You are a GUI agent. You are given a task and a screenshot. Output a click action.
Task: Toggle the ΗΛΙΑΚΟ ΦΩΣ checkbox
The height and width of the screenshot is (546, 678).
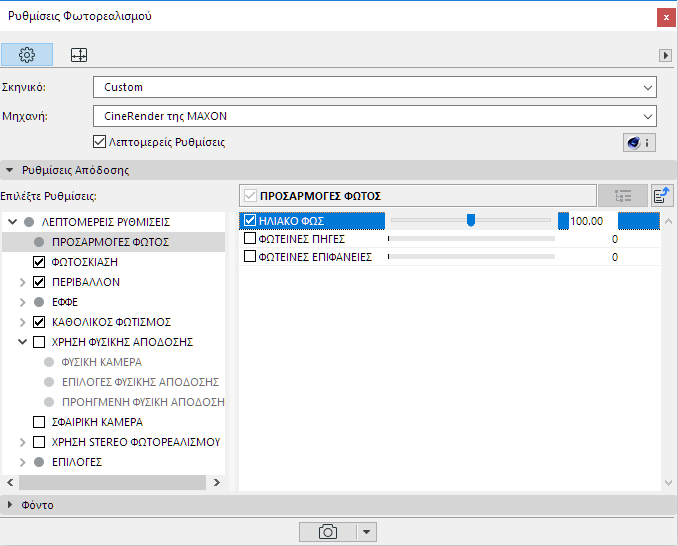click(250, 220)
